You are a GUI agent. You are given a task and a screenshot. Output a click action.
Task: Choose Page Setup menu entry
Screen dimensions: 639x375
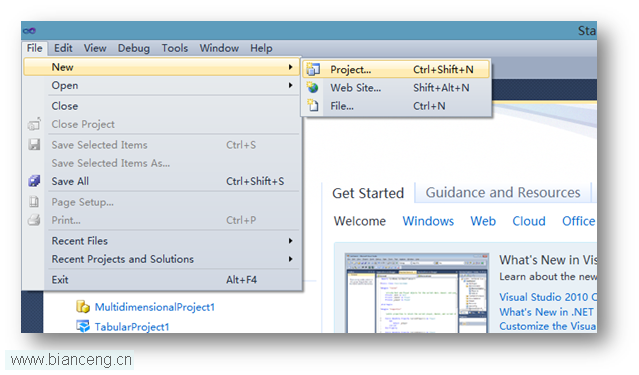tap(162, 202)
